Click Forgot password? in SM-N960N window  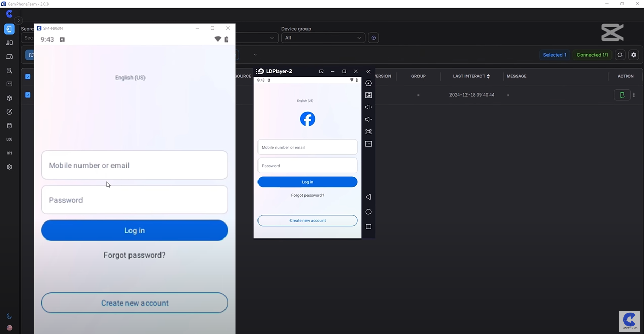tap(135, 255)
